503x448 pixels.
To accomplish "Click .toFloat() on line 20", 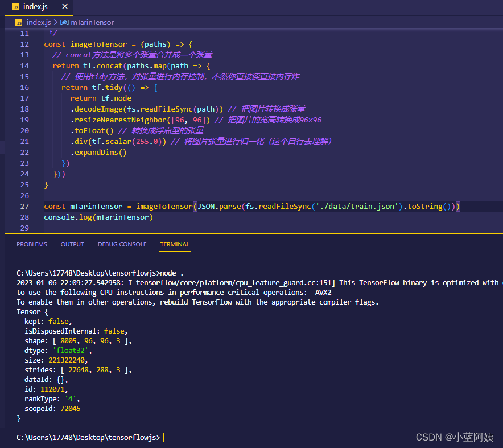I will pyautogui.click(x=92, y=131).
